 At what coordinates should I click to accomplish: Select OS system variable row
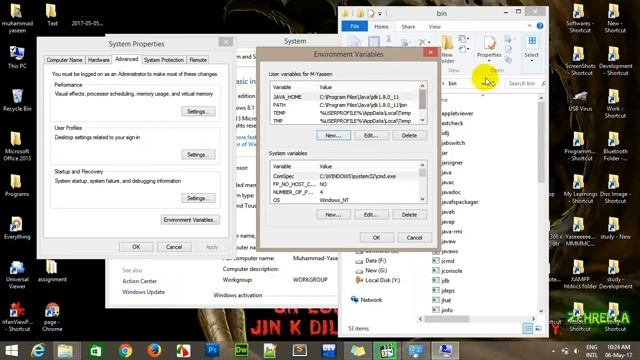click(345, 200)
